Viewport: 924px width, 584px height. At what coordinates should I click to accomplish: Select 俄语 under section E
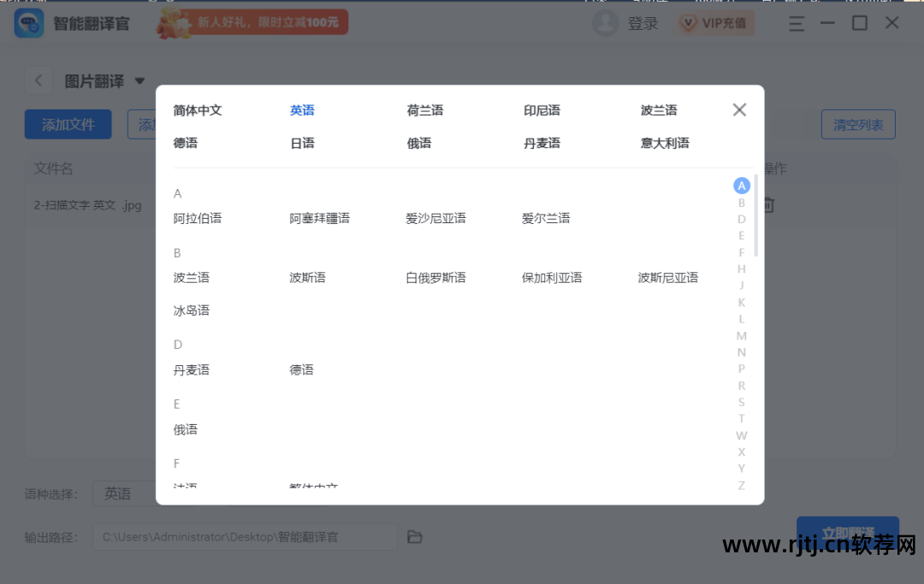tap(186, 430)
